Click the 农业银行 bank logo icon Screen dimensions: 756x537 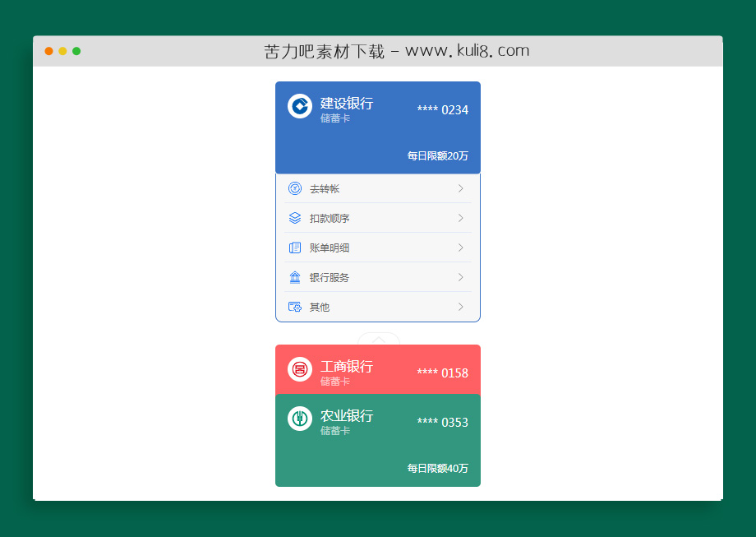(300, 419)
